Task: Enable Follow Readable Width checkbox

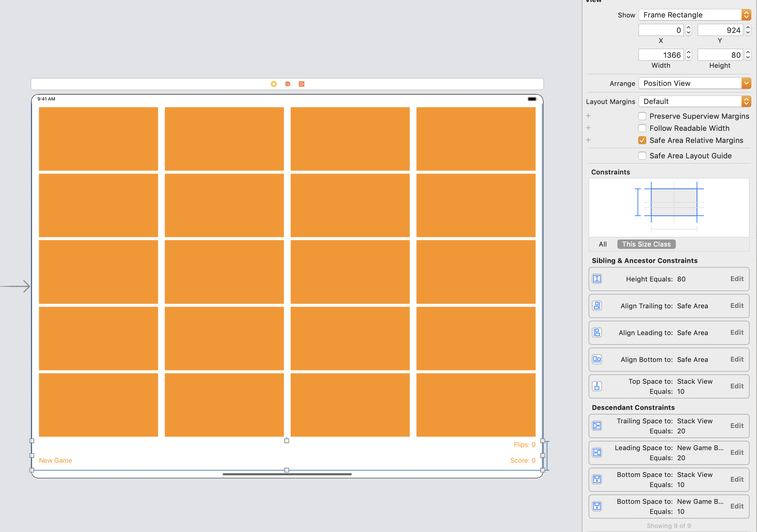Action: pyautogui.click(x=642, y=128)
